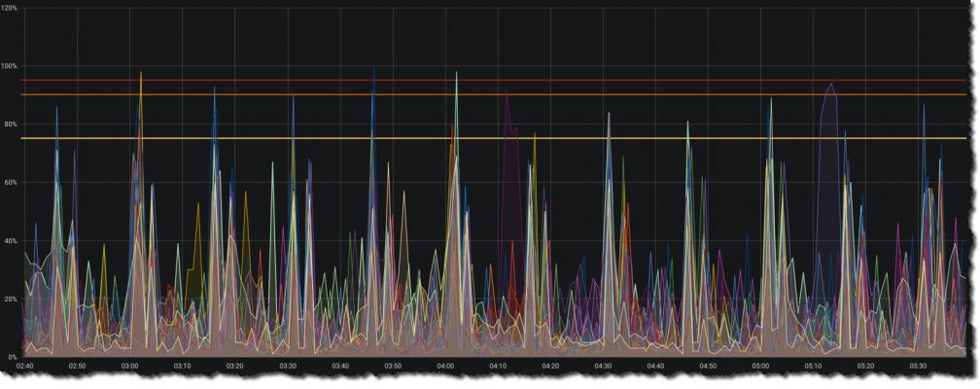Select the 05:20 time axis label
This screenshot has width=980, height=389.
point(865,365)
